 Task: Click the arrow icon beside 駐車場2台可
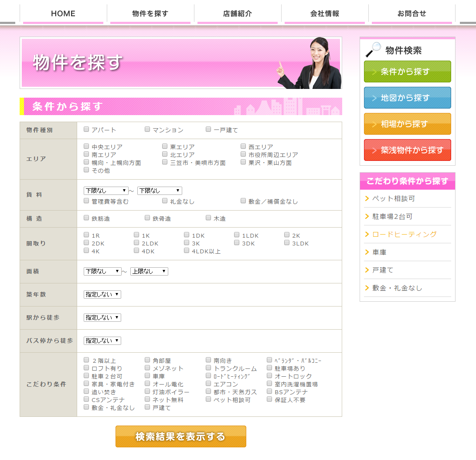coord(367,217)
